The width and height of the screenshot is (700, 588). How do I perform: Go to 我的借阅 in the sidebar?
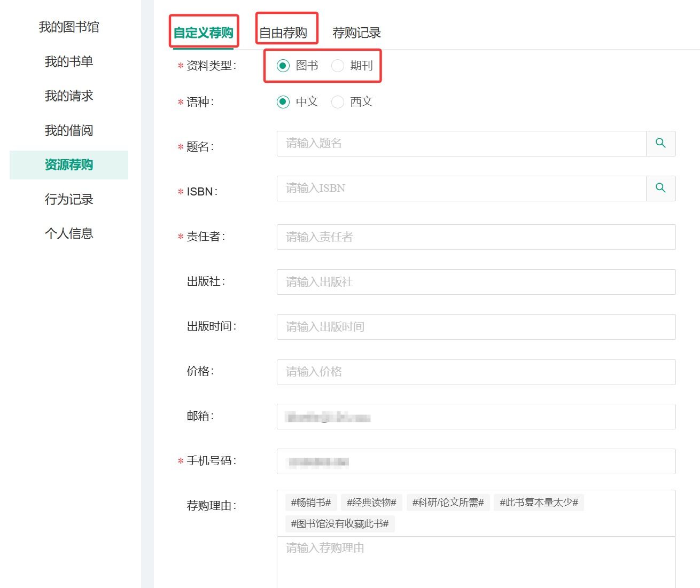point(69,131)
